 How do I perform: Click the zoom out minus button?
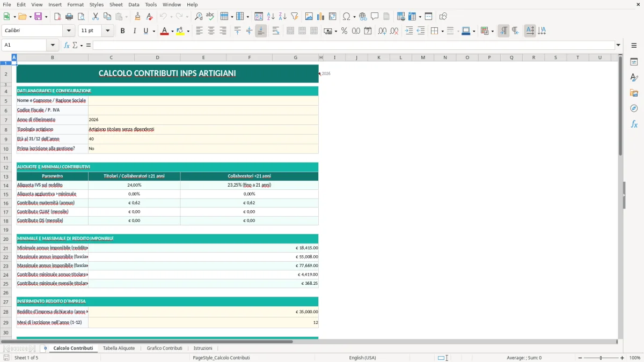[x=579, y=358]
